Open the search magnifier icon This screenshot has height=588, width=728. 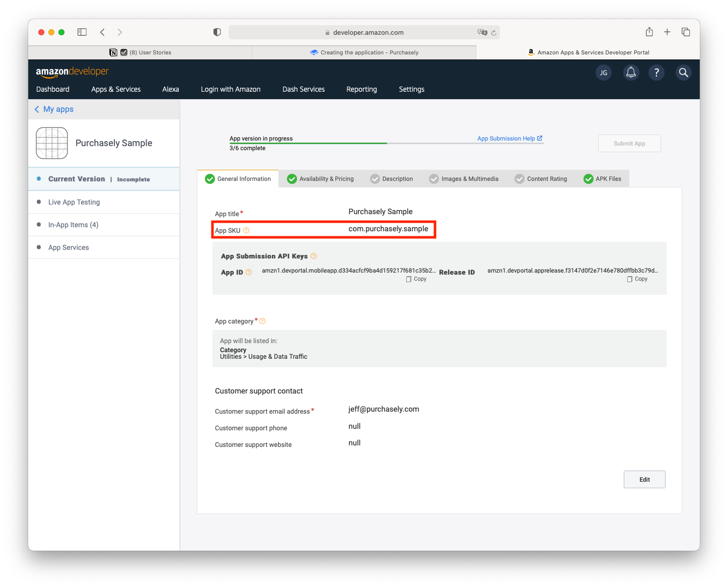[683, 73]
